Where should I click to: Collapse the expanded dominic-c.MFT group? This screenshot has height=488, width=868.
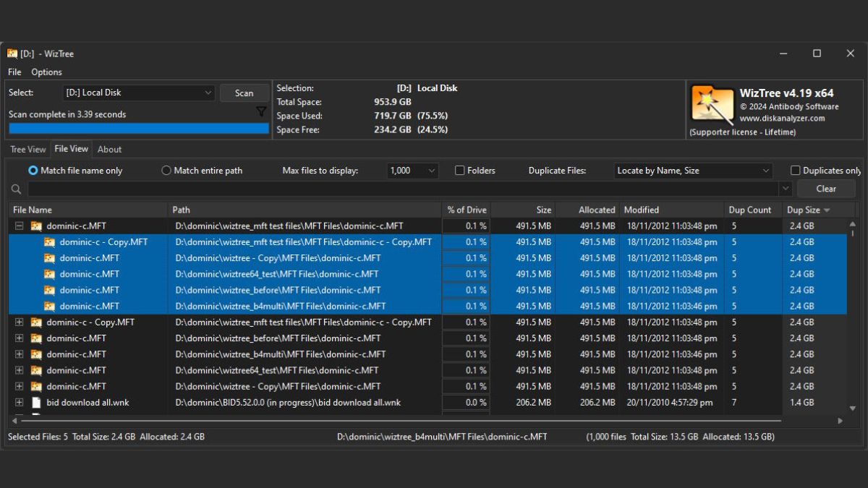pos(20,226)
